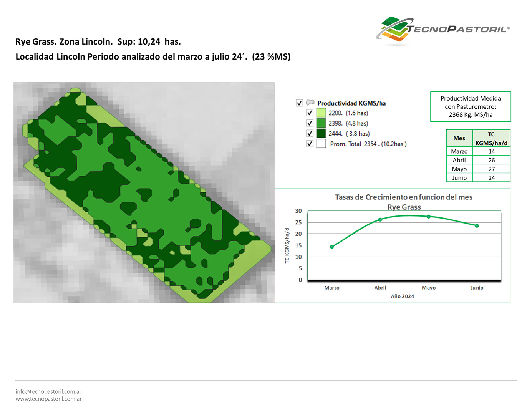Click the Productividad Medida con Pasturometro box

click(x=471, y=107)
